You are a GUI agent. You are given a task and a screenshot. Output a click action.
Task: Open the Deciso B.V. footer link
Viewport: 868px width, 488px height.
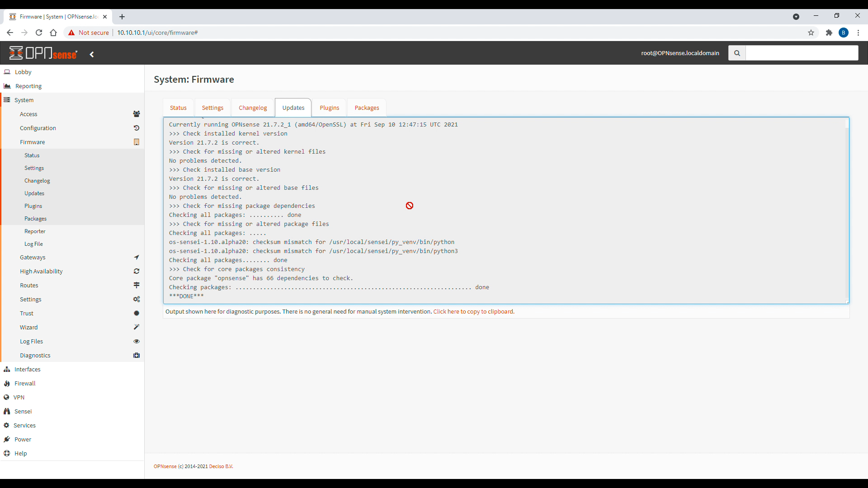221,466
